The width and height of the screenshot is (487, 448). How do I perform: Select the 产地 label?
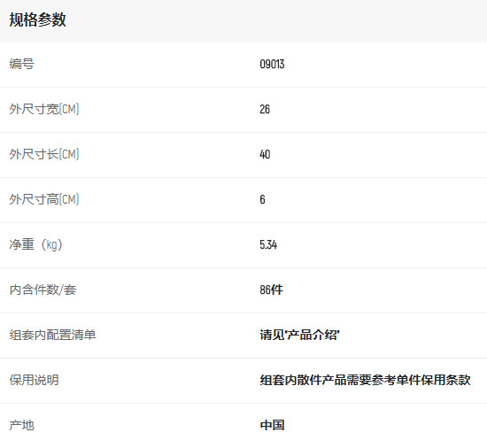click(x=22, y=425)
